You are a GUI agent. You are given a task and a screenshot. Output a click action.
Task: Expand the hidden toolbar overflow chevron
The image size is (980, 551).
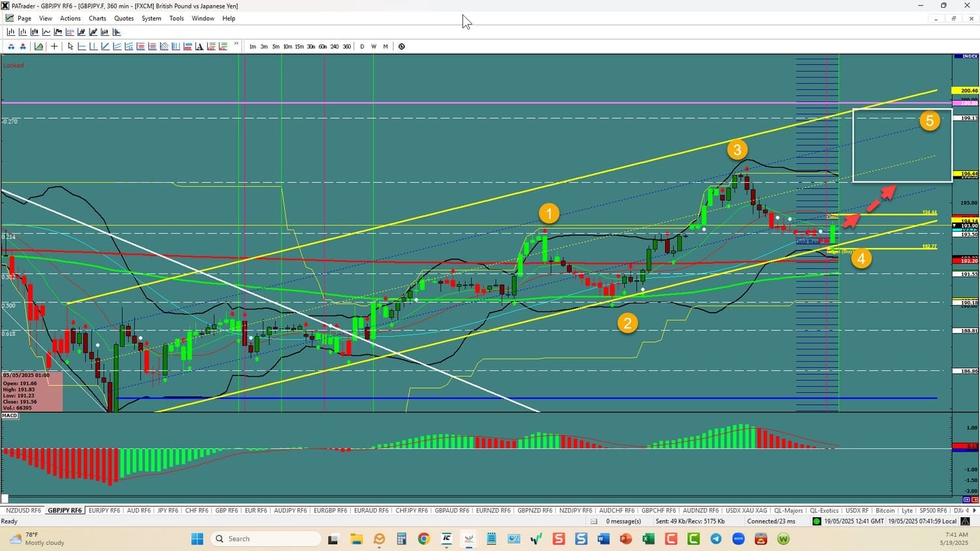[x=236, y=44]
